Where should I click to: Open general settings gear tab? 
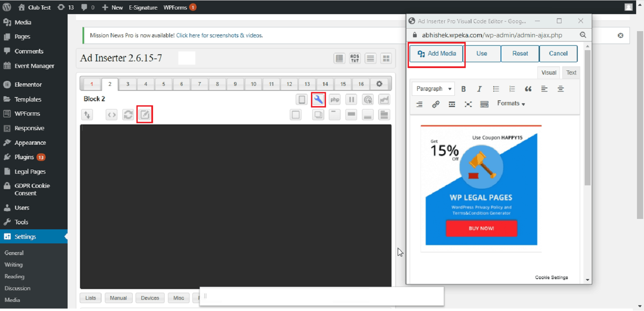[379, 84]
